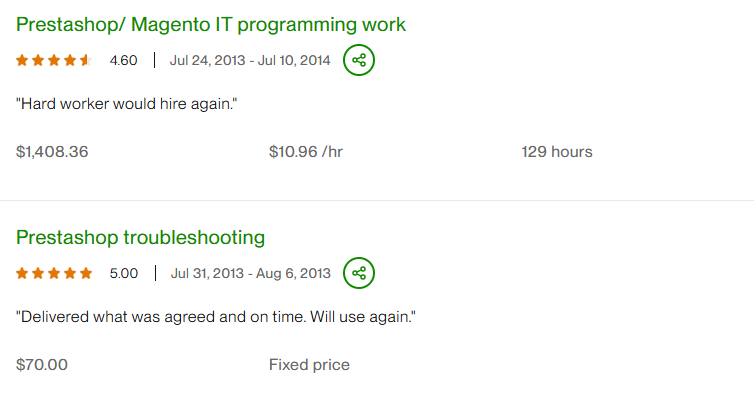
Task: Click the Fixed price label
Action: 309,365
